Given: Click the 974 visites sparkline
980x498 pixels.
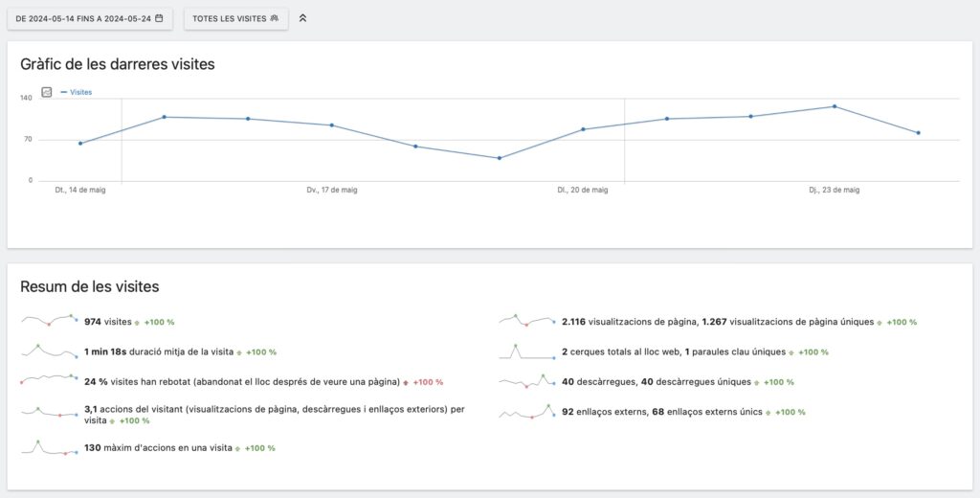Looking at the screenshot, I should click(x=50, y=321).
